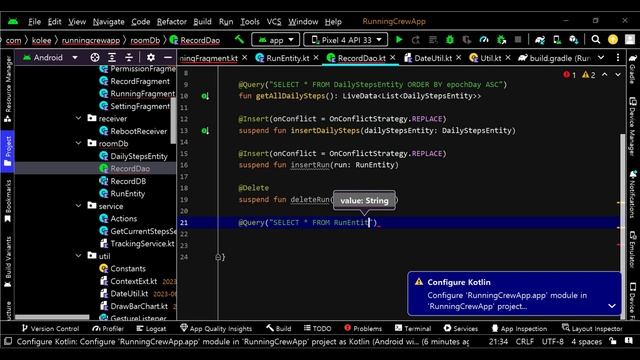Open the Profile app gauge icon

484,40
